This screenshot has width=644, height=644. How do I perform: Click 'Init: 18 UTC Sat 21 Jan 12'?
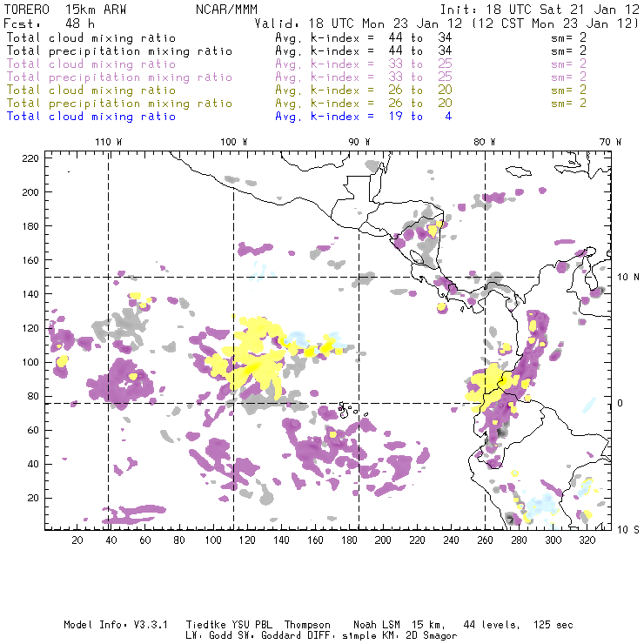point(540,10)
